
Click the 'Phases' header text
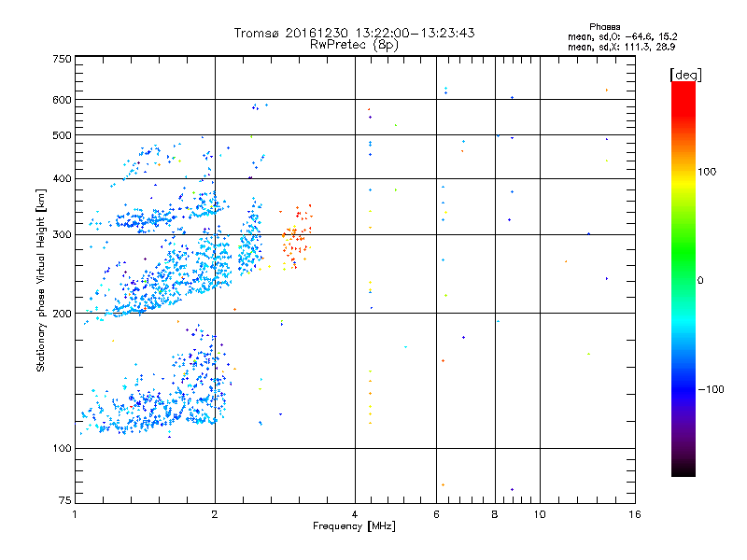[x=604, y=27]
